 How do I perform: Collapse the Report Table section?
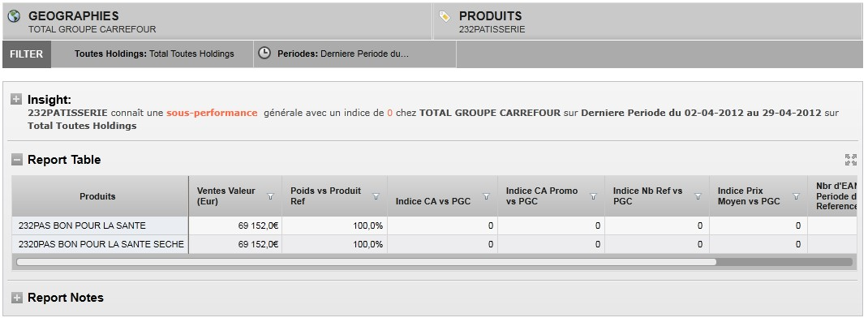(x=17, y=160)
